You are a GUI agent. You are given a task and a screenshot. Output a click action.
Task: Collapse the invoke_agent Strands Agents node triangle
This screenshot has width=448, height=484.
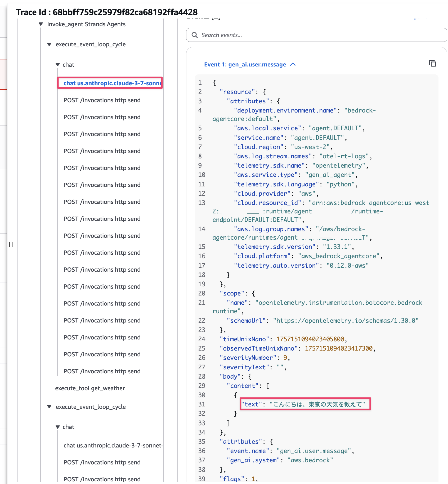pos(41,24)
